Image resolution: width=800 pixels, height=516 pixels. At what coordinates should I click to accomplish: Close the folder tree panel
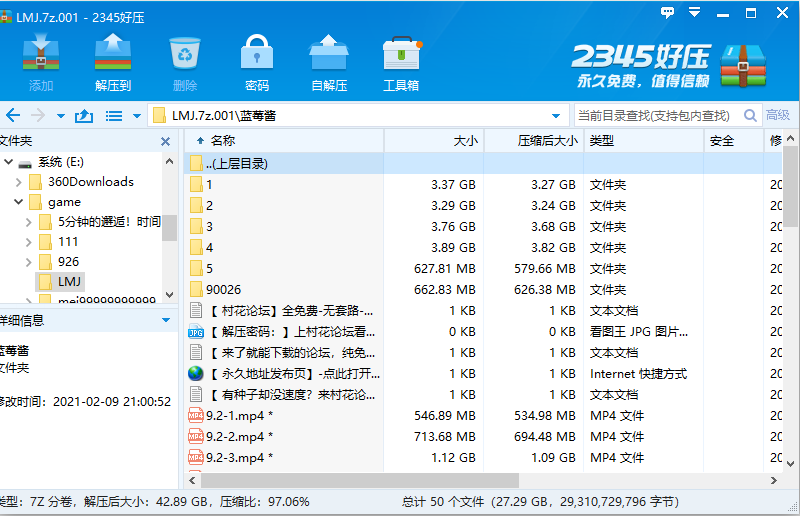coord(166,141)
